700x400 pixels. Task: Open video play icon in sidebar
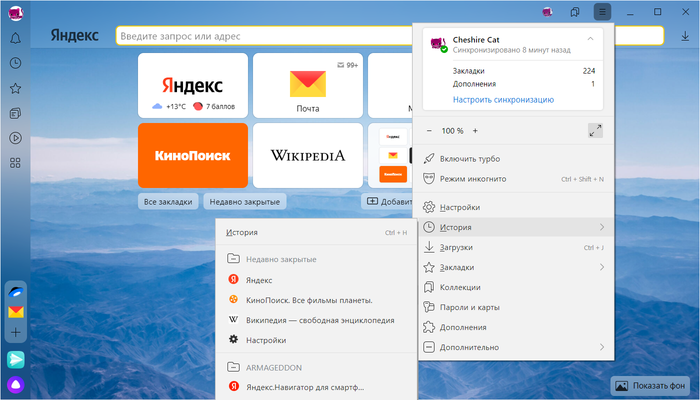pyautogui.click(x=15, y=138)
